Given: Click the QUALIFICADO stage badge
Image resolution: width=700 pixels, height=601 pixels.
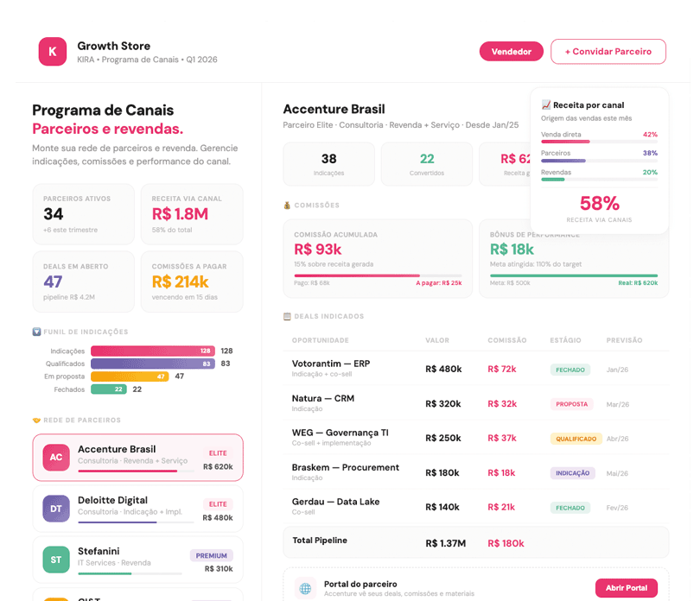Looking at the screenshot, I should click(x=576, y=439).
